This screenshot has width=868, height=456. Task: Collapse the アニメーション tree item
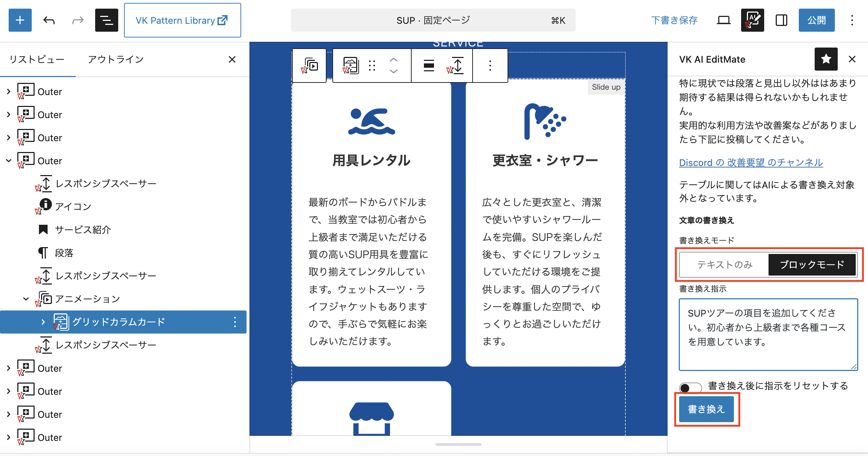click(26, 299)
